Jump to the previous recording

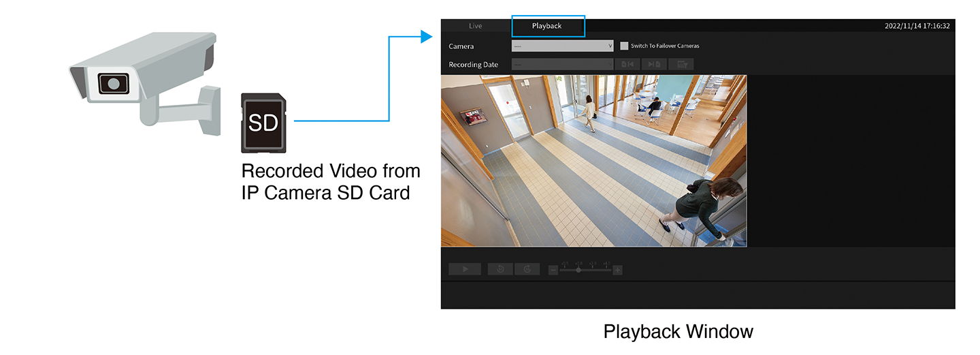click(x=627, y=64)
